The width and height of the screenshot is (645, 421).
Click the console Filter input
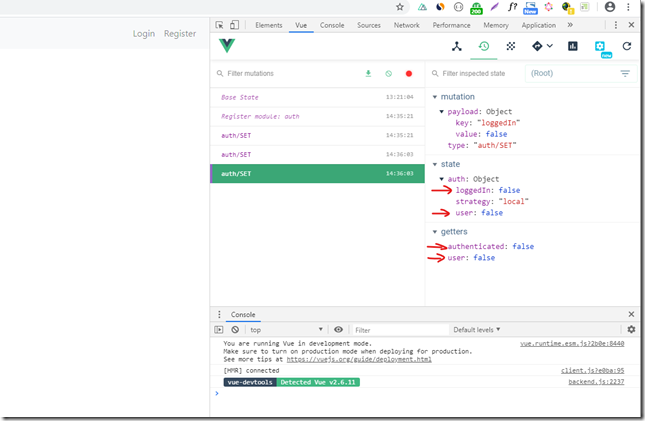coord(400,330)
